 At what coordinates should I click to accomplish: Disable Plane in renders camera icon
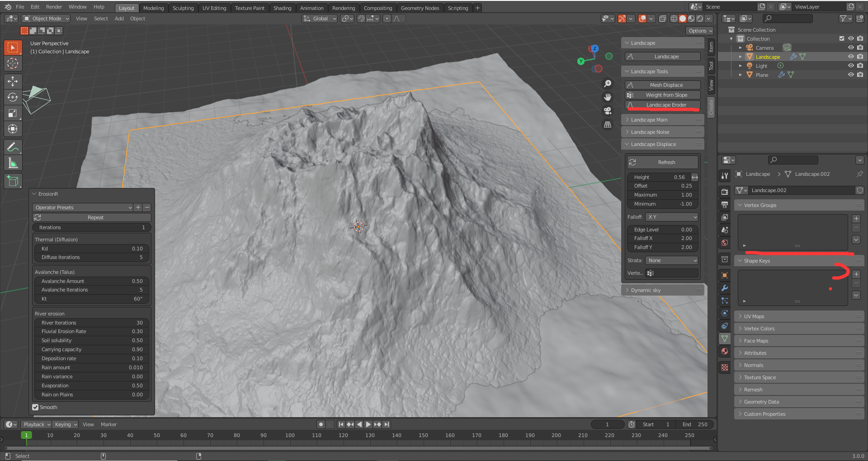point(860,75)
